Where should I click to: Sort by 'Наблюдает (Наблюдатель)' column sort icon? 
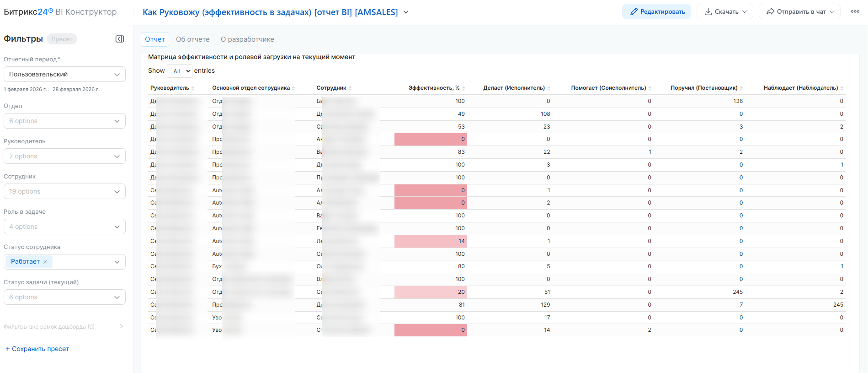click(x=842, y=88)
